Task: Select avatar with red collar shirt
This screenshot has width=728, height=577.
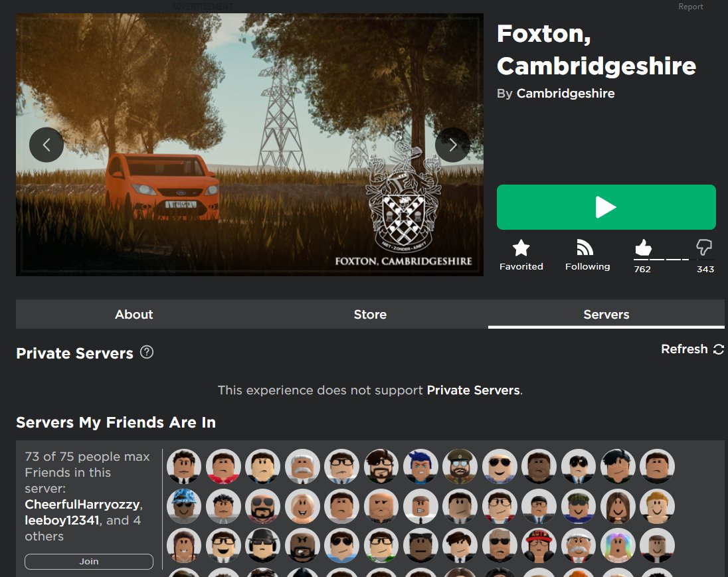Action: pos(223,466)
